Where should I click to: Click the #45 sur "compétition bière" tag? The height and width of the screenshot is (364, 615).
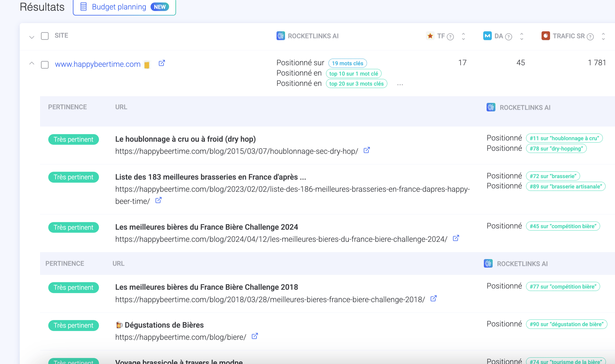[x=563, y=226]
